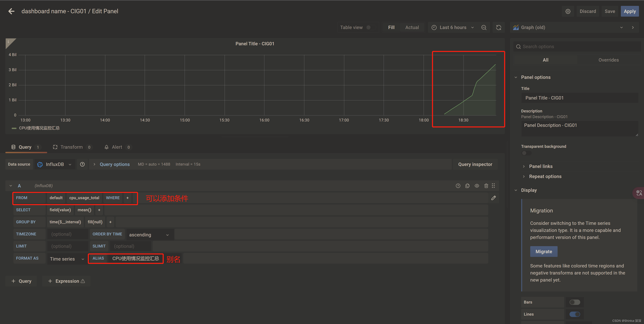Collapse query A row

(x=11, y=186)
